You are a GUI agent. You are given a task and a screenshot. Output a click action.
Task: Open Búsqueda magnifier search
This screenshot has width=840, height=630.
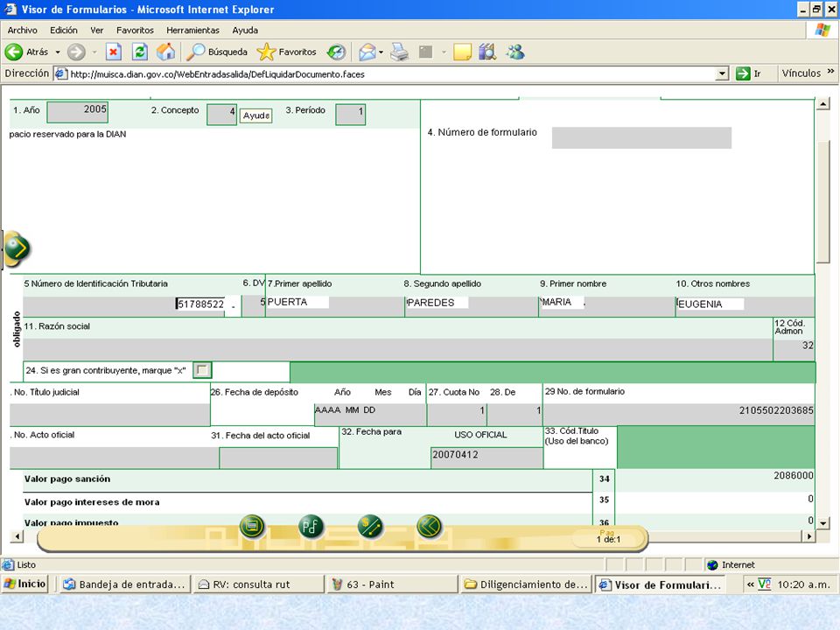coord(218,52)
